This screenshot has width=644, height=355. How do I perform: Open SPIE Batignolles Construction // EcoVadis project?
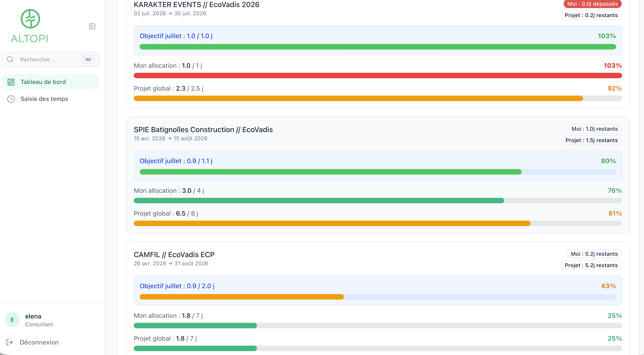coord(203,130)
